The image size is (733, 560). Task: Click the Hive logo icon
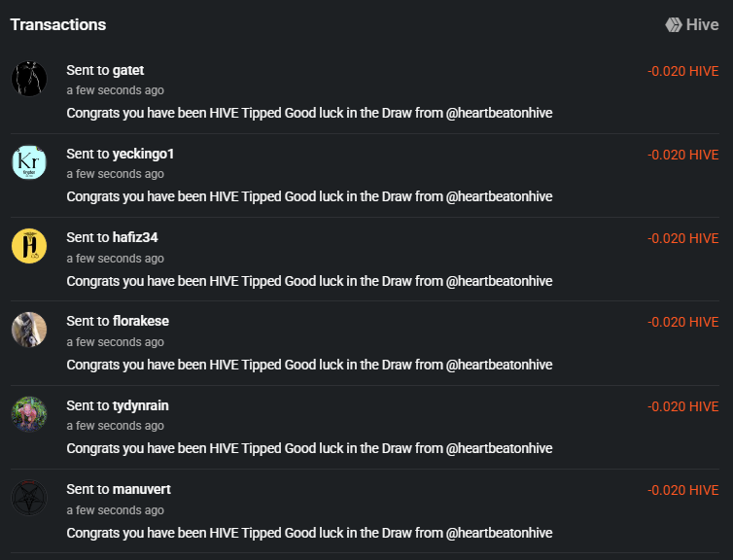673,25
